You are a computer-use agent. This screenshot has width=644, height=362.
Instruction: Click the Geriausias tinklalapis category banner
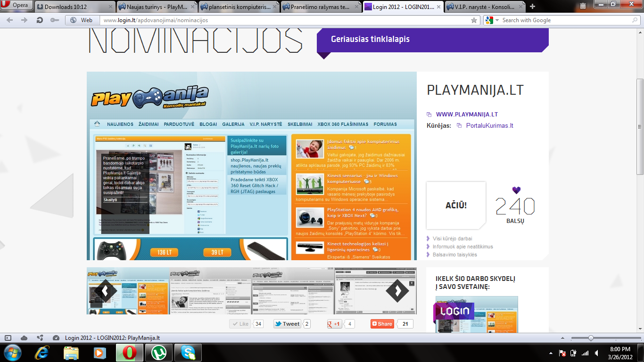[x=433, y=40]
